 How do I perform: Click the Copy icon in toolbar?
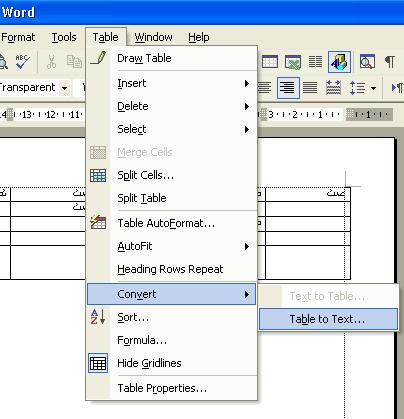(74, 62)
